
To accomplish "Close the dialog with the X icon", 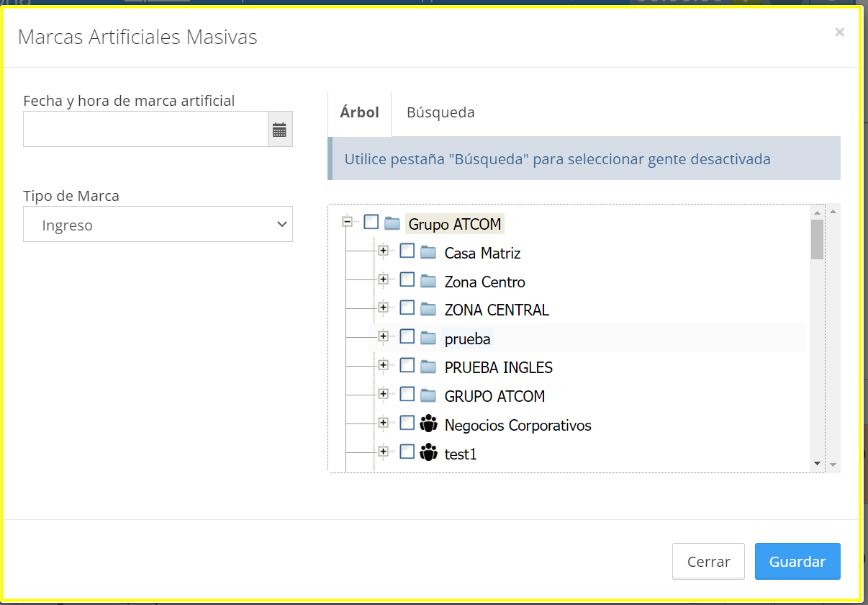I will [839, 32].
